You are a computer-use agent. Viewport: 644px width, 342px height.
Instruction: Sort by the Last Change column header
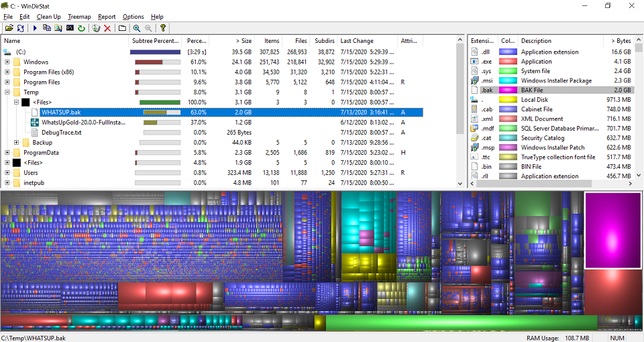pyautogui.click(x=367, y=41)
